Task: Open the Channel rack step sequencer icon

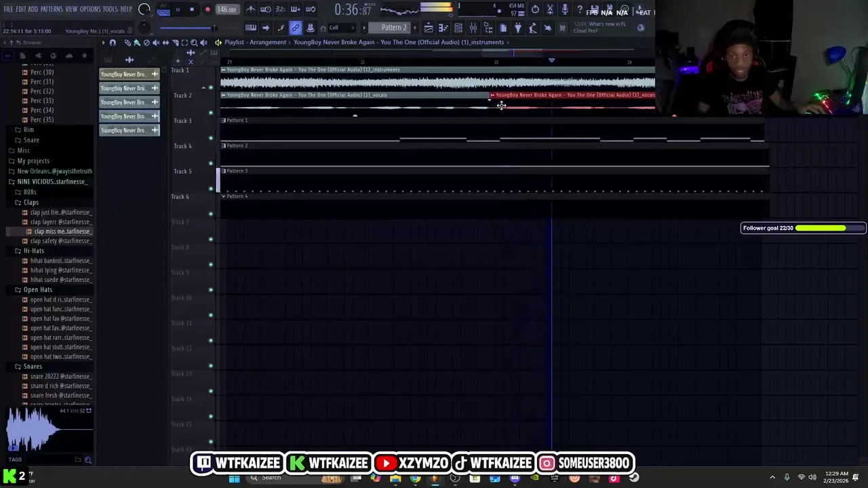Action: pyautogui.click(x=458, y=28)
